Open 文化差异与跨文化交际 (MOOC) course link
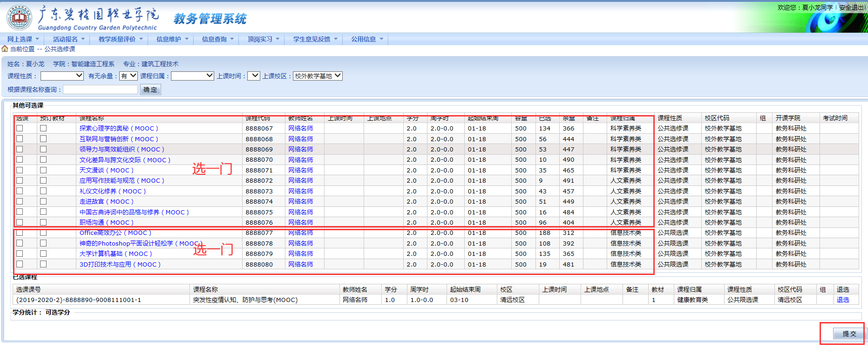The height and width of the screenshot is (350, 868). coord(125,160)
